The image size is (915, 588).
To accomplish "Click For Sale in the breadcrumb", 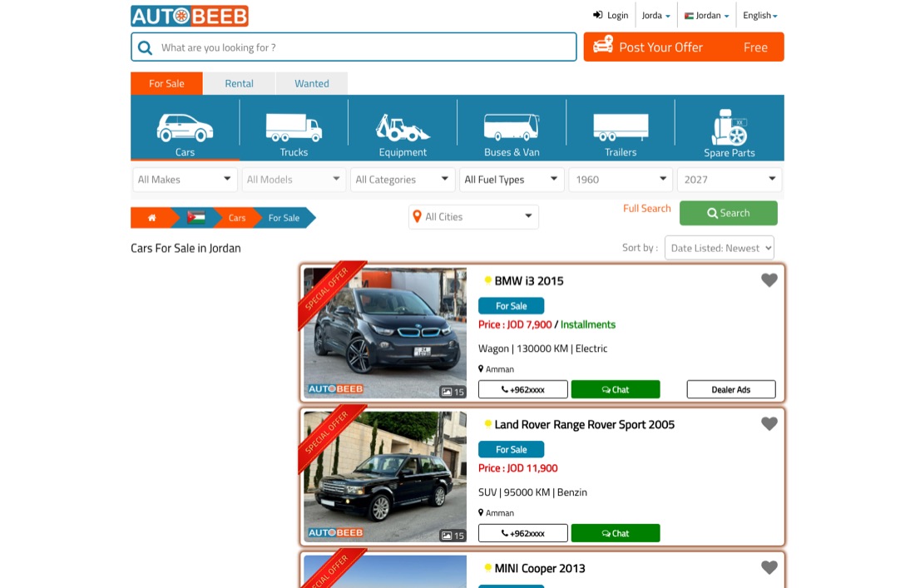I will 284,218.
